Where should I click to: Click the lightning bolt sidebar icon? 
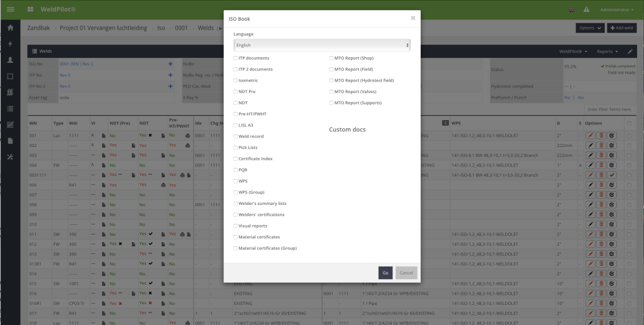tap(10, 44)
